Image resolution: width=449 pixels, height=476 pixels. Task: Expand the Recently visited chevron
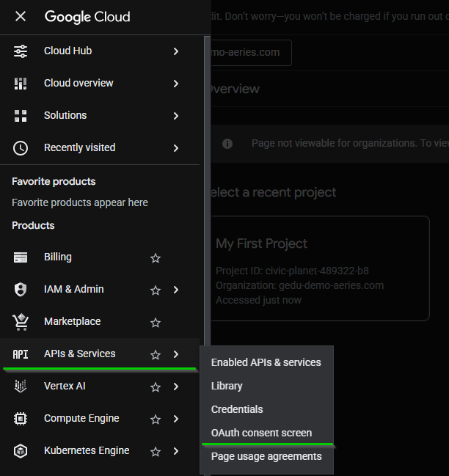click(x=176, y=148)
